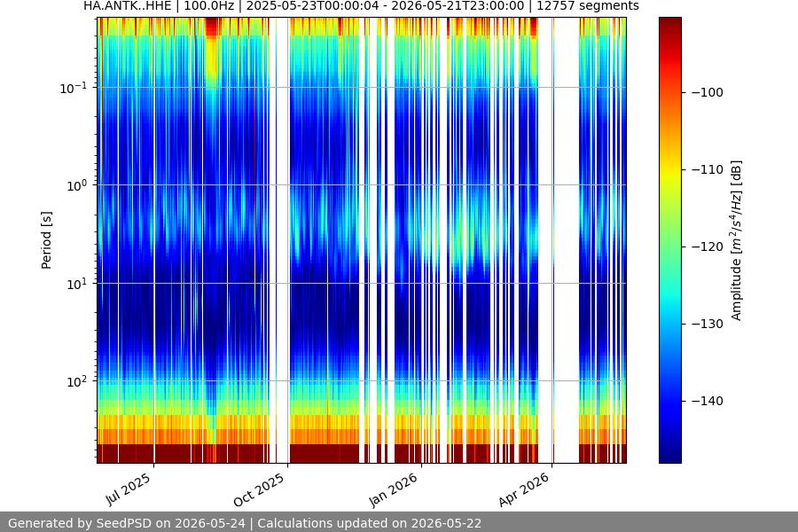Click the amplitude color scale bar
798x532 pixels.
pos(670,240)
